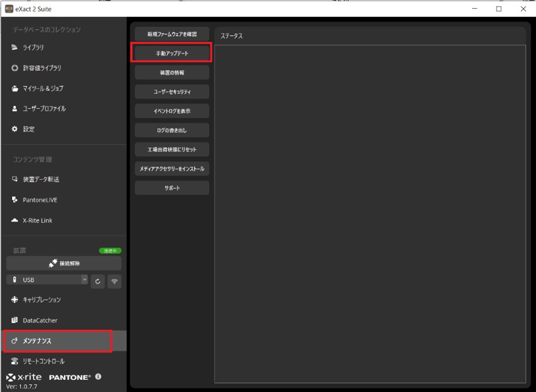The image size is (536, 392).
Task: Maximize the eXact 2 Suite window
Action: coord(499,9)
